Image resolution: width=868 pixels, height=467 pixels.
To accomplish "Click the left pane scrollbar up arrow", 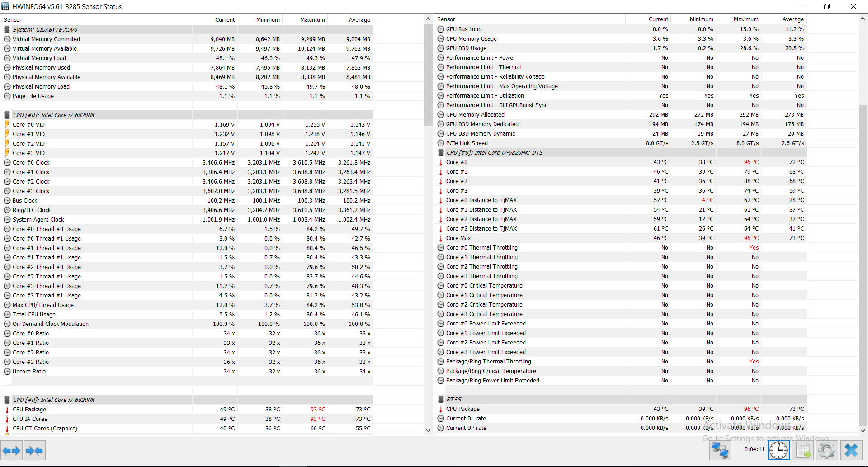I will click(428, 19).
